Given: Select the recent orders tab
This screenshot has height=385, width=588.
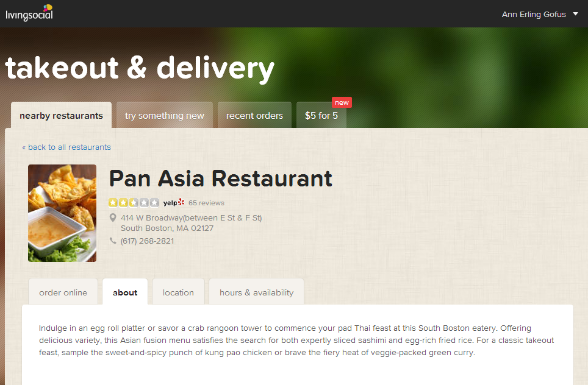Looking at the screenshot, I should (254, 115).
